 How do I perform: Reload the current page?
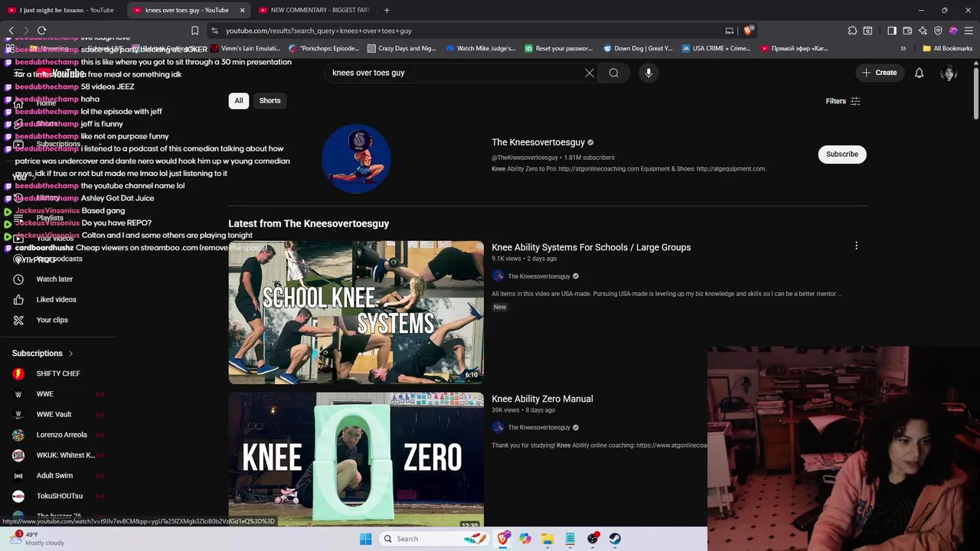point(41,31)
